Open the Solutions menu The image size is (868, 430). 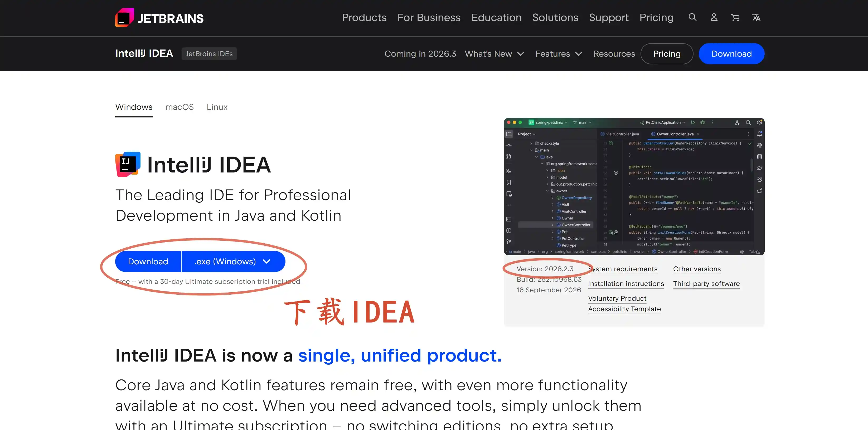pyautogui.click(x=555, y=17)
